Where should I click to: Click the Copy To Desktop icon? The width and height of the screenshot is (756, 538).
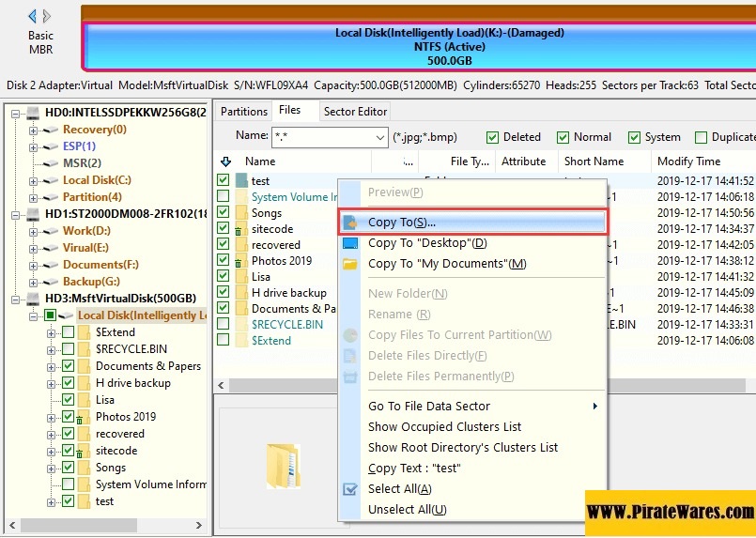[x=350, y=243]
